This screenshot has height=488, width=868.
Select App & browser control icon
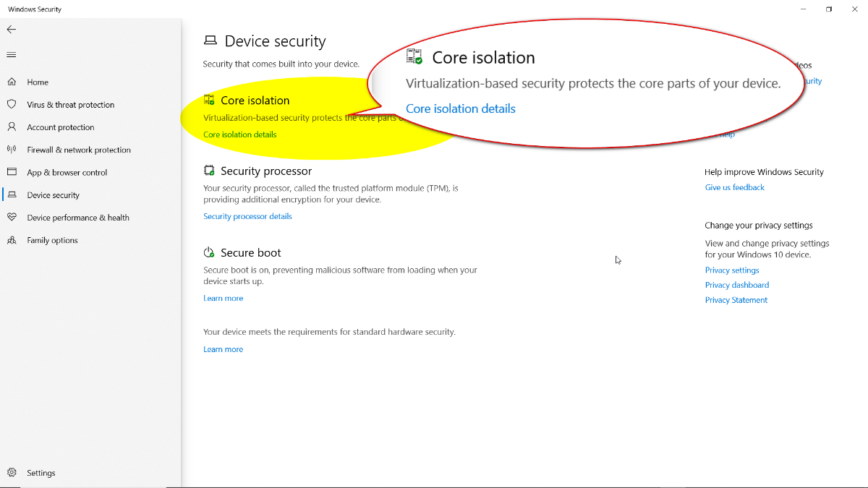12,172
